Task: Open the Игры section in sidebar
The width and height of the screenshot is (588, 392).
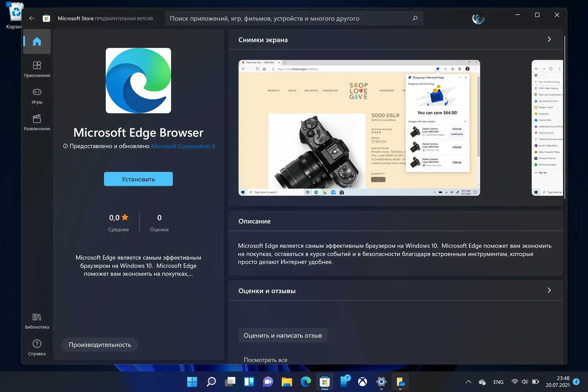Action: click(x=37, y=96)
